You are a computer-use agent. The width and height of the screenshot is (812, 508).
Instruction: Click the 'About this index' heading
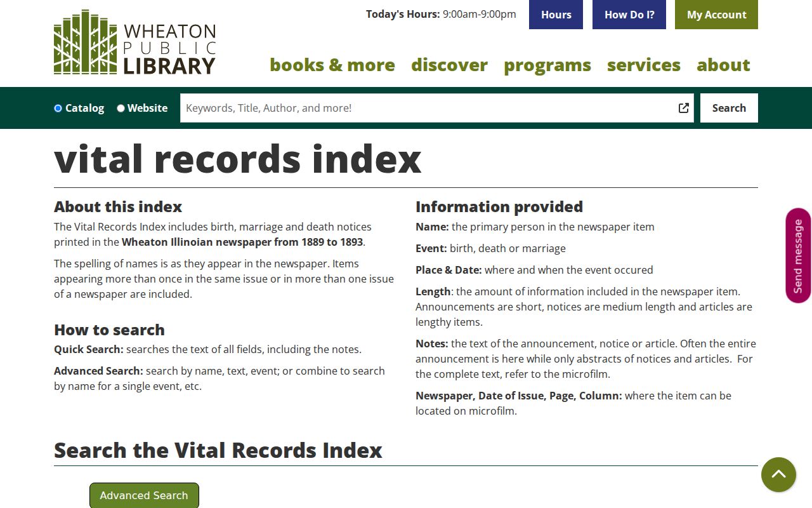coord(118,206)
